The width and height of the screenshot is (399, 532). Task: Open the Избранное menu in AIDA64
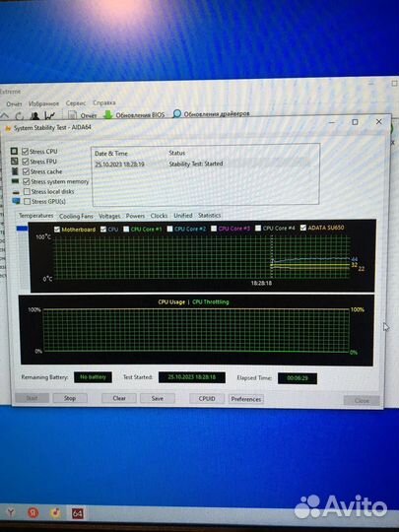coord(43,103)
